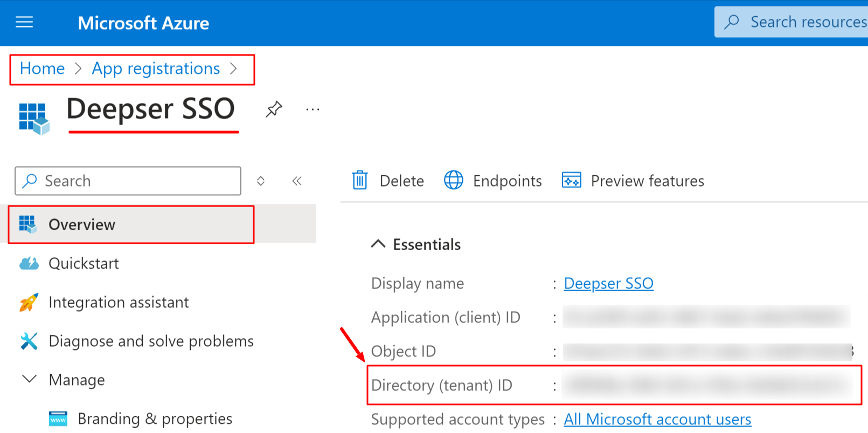
Task: Collapse the sidebar menu panel
Action: (x=297, y=181)
